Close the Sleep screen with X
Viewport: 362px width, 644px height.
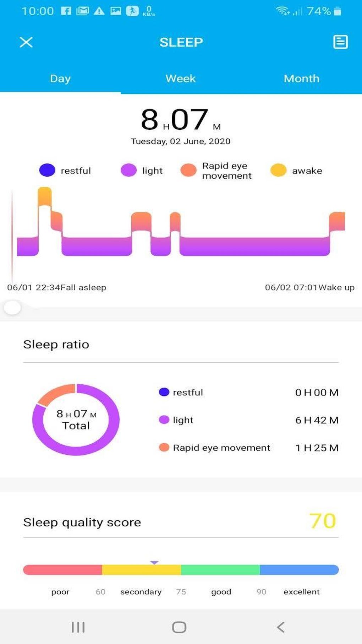pos(26,42)
